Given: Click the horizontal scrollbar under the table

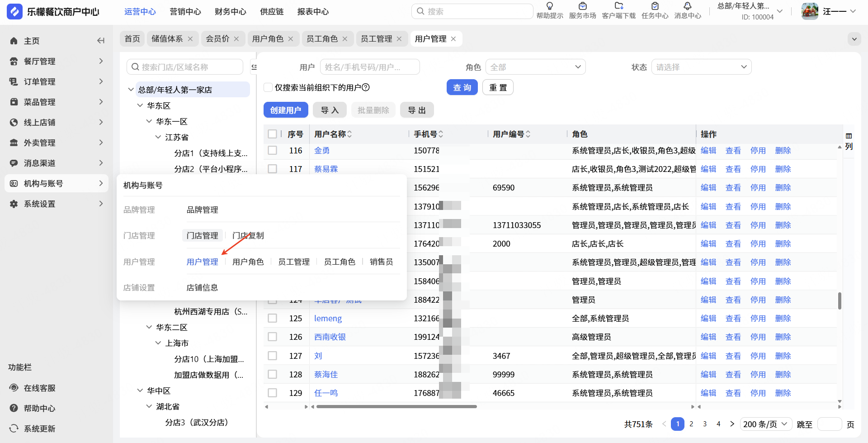Looking at the screenshot, I should (x=396, y=406).
